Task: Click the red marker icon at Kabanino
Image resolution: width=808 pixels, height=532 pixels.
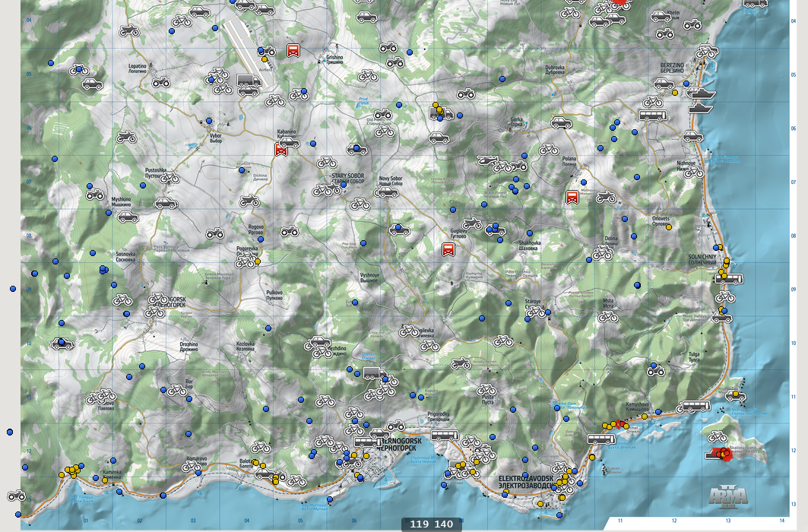Action: click(280, 150)
